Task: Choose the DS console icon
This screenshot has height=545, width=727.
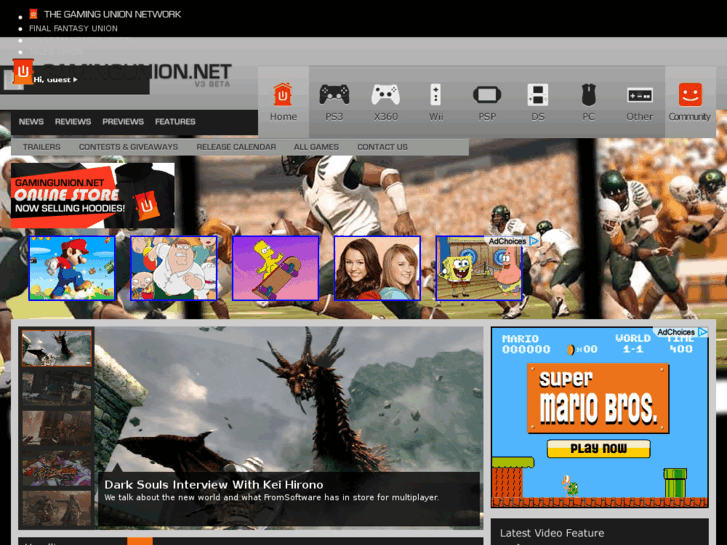Action: pyautogui.click(x=538, y=95)
